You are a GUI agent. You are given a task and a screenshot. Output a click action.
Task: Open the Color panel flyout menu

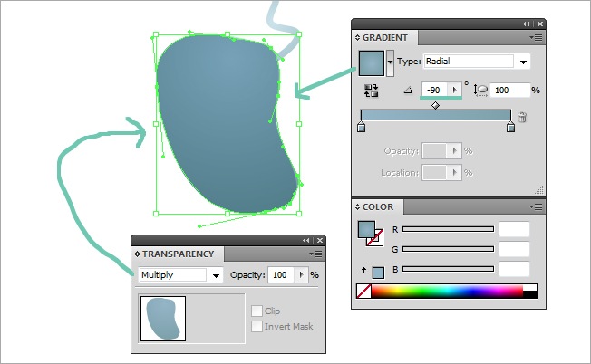[536, 206]
